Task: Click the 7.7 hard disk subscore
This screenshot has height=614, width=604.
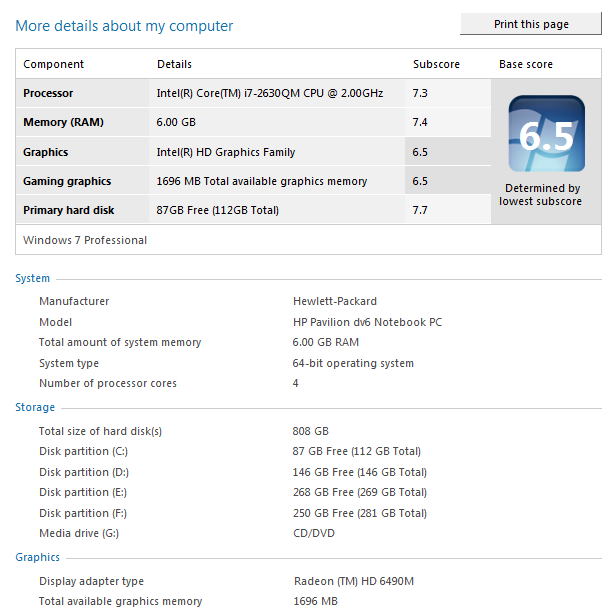Action: 421,210
